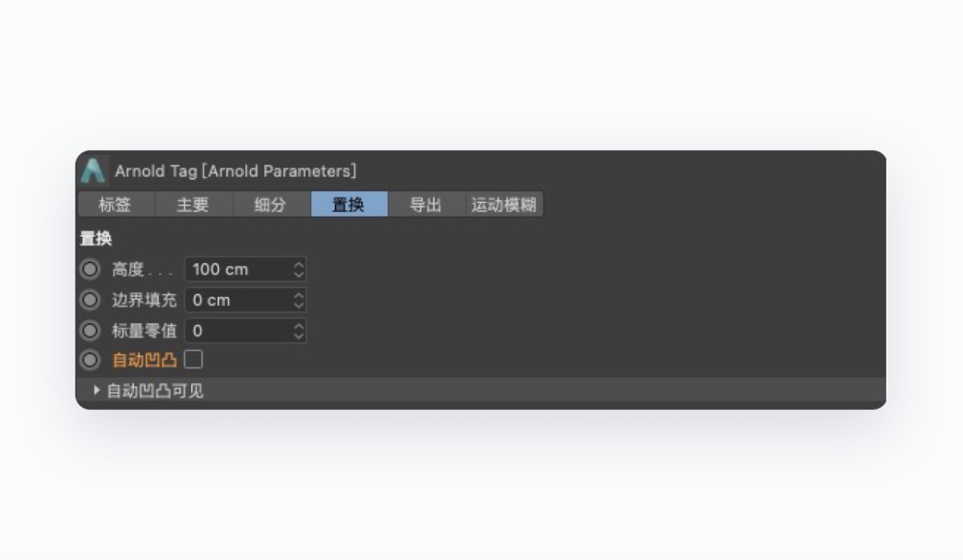Click the Arnold logo icon

[94, 170]
